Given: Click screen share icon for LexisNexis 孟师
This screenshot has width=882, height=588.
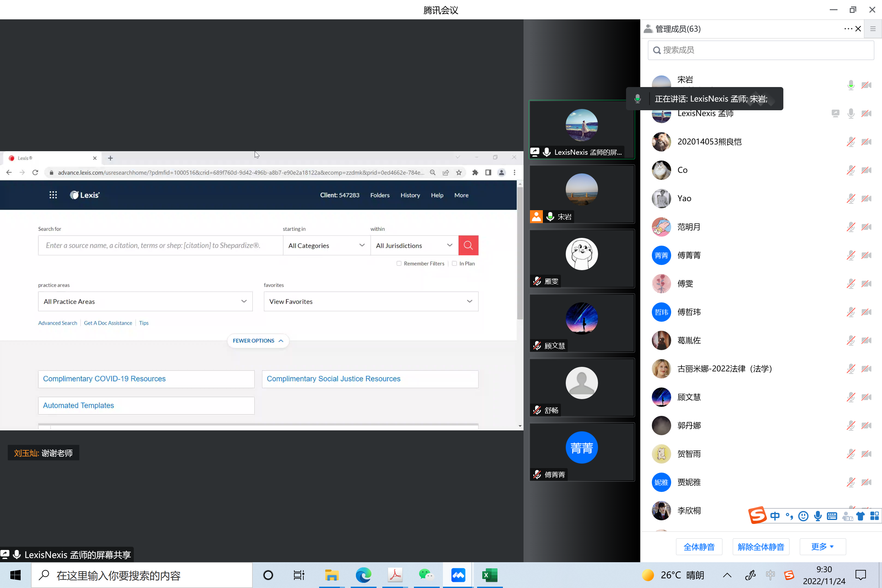Looking at the screenshot, I should pos(836,113).
